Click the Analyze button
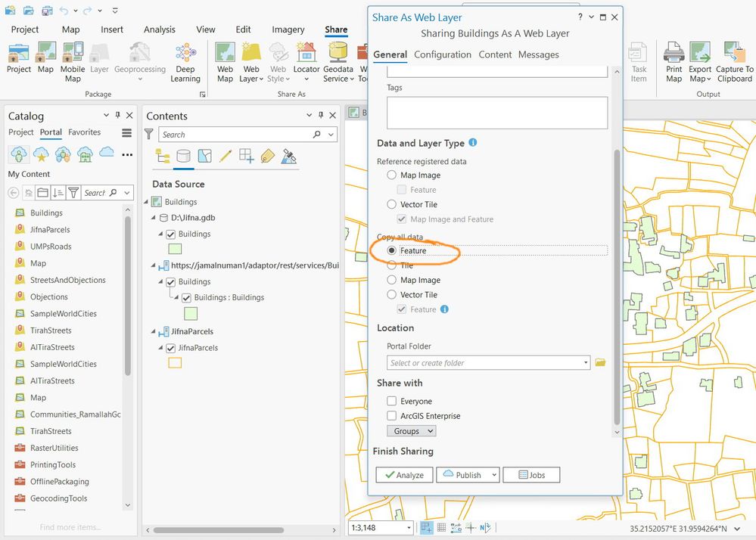Screen dimensions: 756x540 [405, 475]
